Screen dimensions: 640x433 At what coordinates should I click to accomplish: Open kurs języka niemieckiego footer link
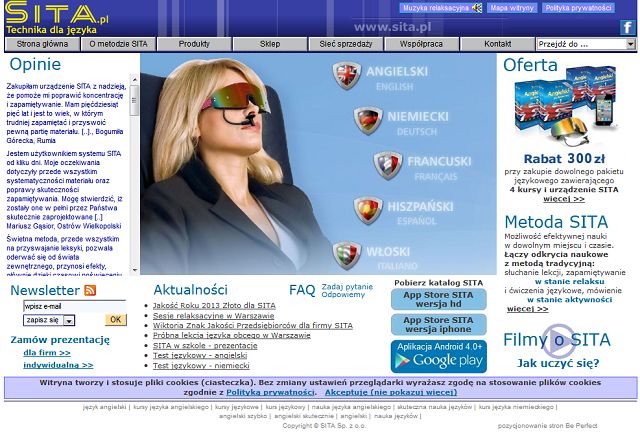point(516,407)
